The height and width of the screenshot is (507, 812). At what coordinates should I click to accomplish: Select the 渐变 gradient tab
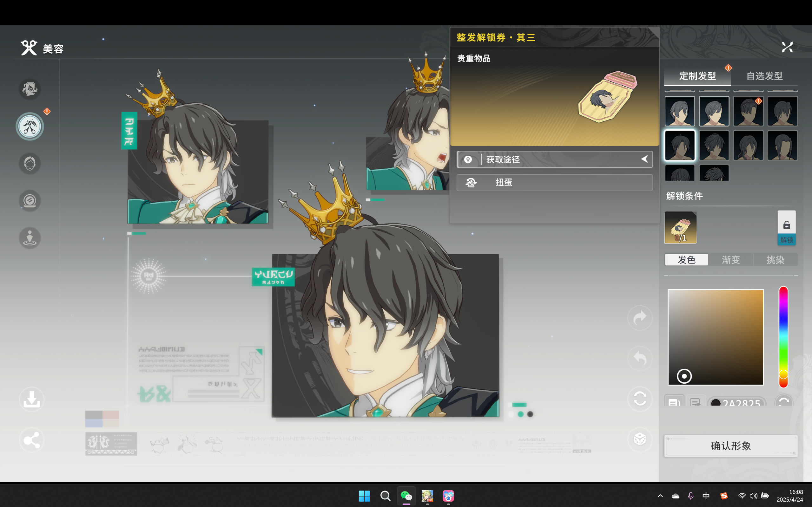(731, 260)
